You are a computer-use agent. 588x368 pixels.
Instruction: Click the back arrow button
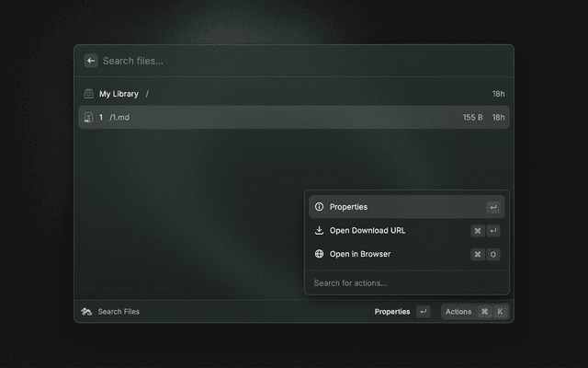pos(91,61)
